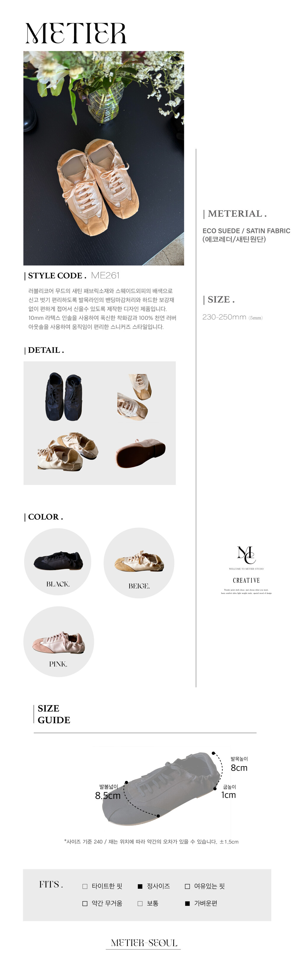This screenshot has width=296, height=980.
Task: Toggle the 정사이즈 checkbox
Action: coord(140,886)
